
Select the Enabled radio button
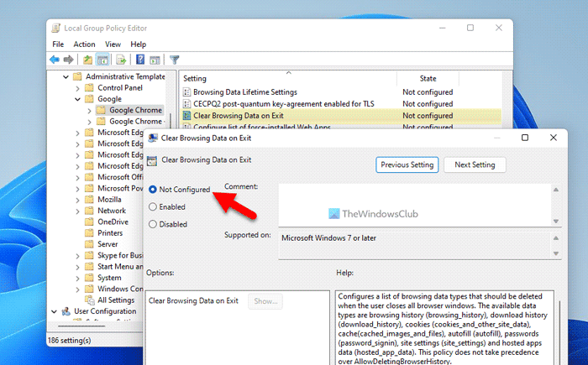click(153, 207)
